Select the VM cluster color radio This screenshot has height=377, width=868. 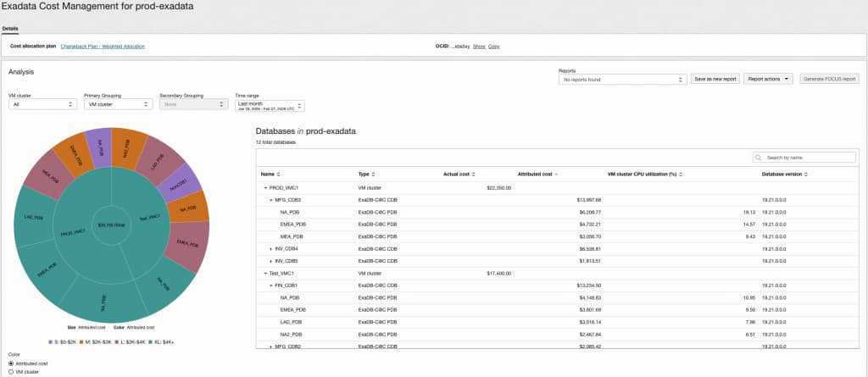(11, 371)
